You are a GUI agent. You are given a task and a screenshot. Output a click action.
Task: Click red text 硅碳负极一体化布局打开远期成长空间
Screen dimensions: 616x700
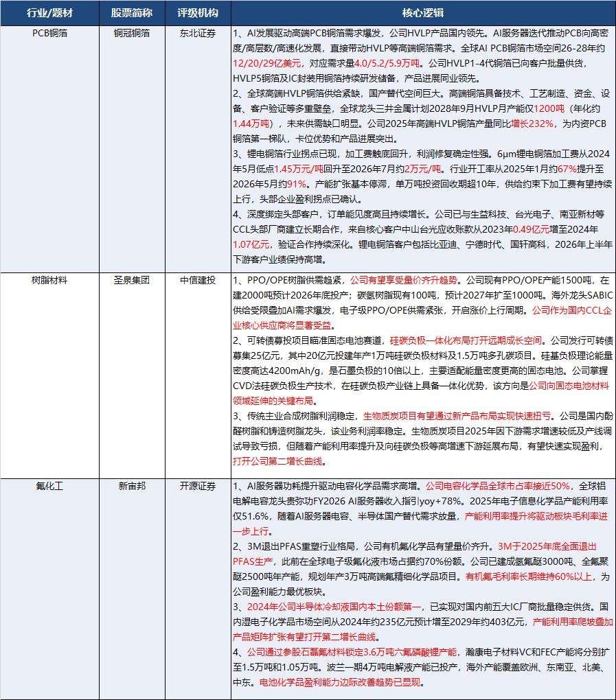pyautogui.click(x=466, y=340)
